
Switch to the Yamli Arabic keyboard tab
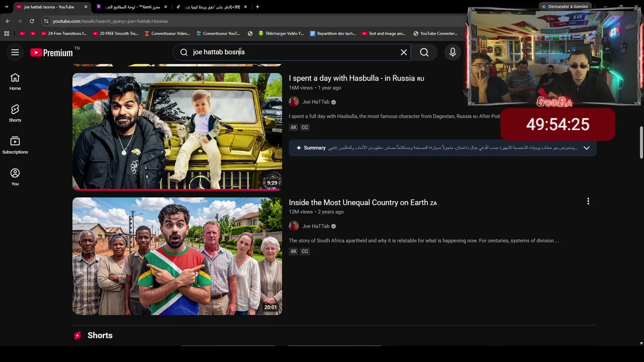pyautogui.click(x=132, y=7)
